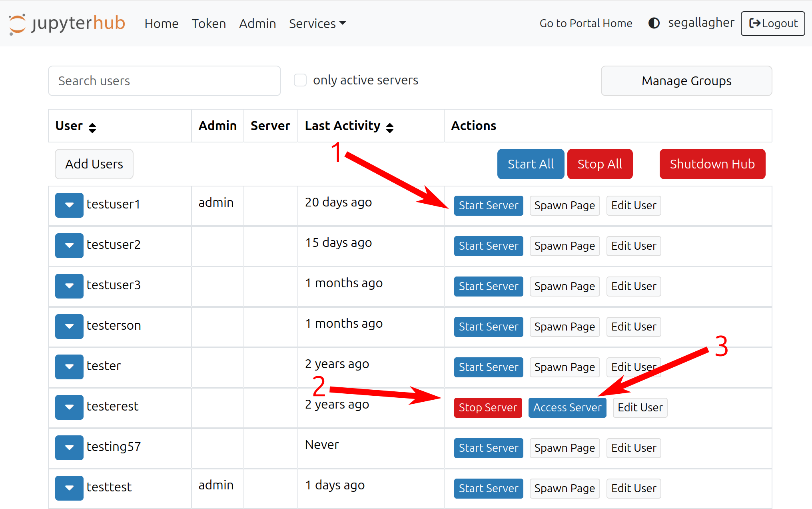Edit User testuser2

click(634, 246)
